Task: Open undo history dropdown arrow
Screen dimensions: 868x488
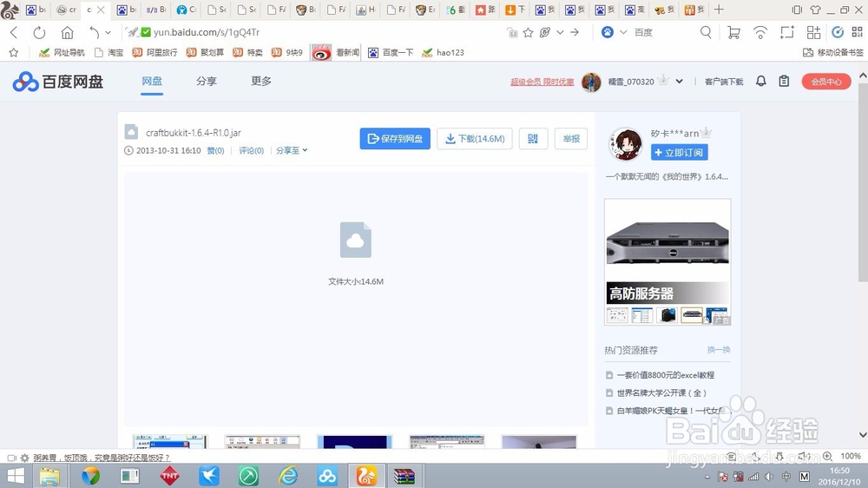Action: point(108,33)
